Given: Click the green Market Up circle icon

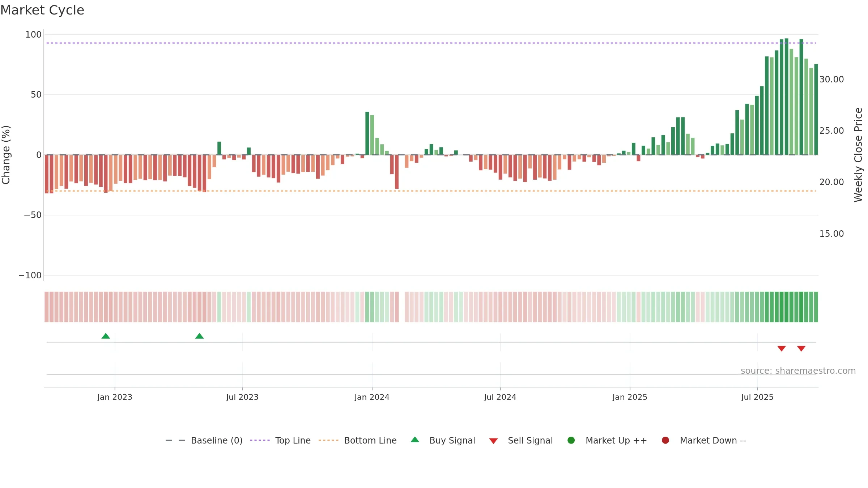Looking at the screenshot, I should [x=571, y=440].
